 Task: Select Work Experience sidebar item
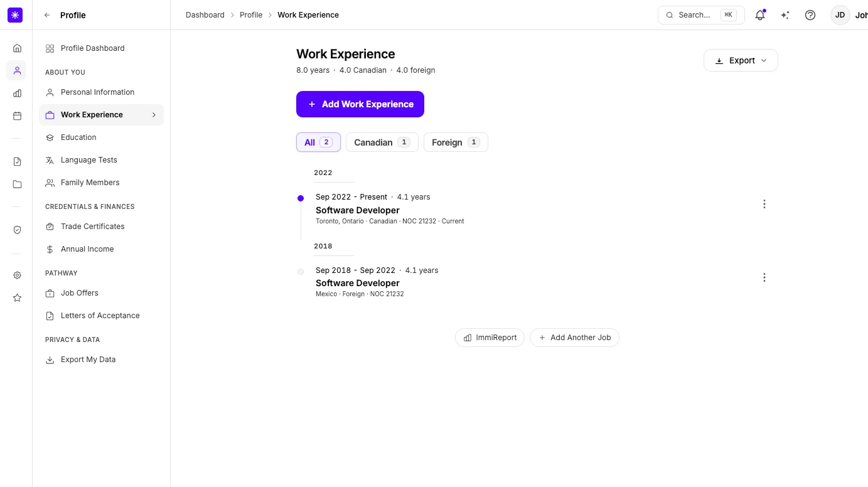point(101,115)
